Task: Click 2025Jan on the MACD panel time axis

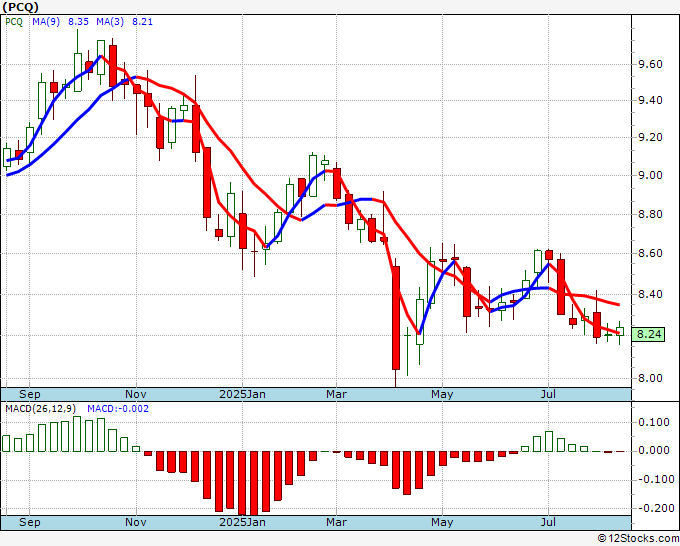Action: [x=242, y=522]
